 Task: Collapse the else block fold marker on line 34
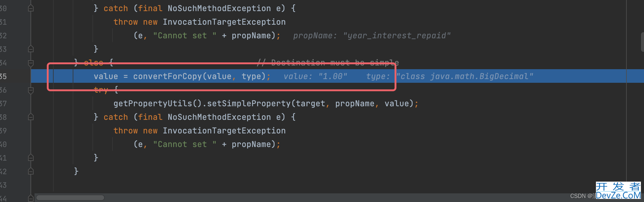[x=31, y=63]
